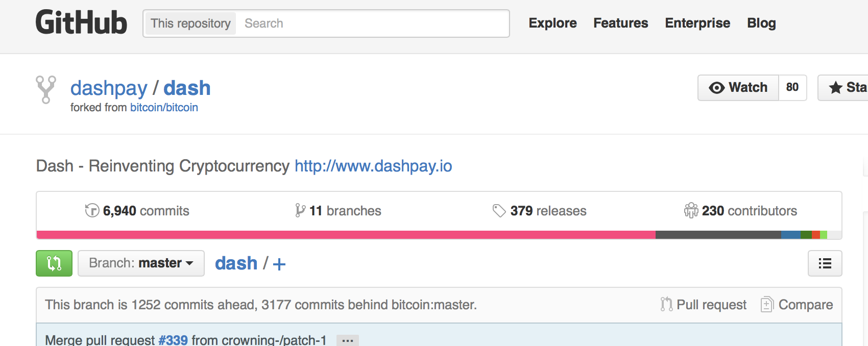Click the 80 watchers count
868x346 pixels.
(792, 88)
